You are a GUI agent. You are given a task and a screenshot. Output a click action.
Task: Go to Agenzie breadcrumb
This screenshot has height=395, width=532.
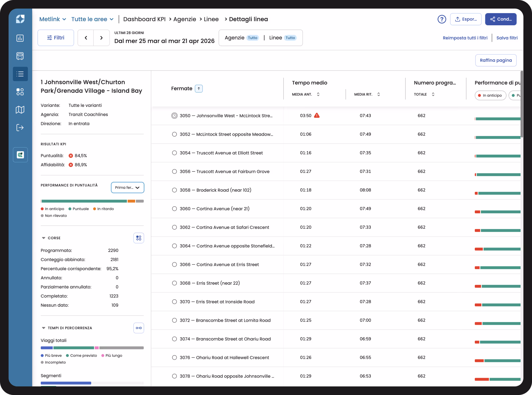click(x=185, y=19)
